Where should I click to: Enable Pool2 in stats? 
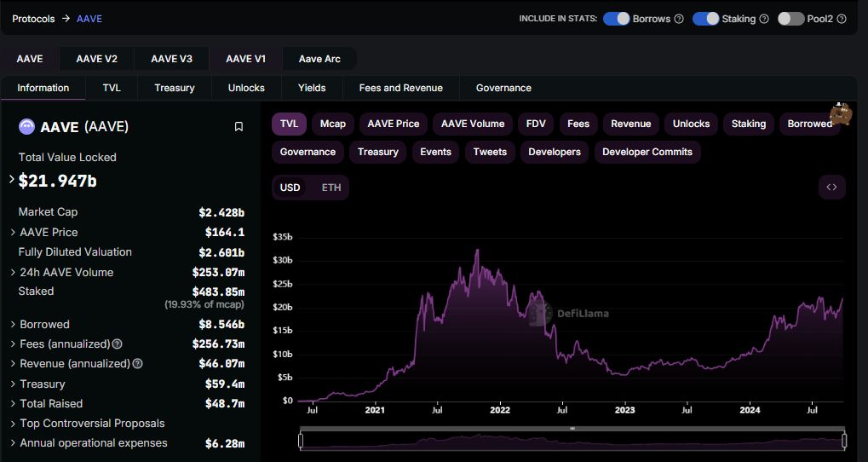(x=790, y=19)
